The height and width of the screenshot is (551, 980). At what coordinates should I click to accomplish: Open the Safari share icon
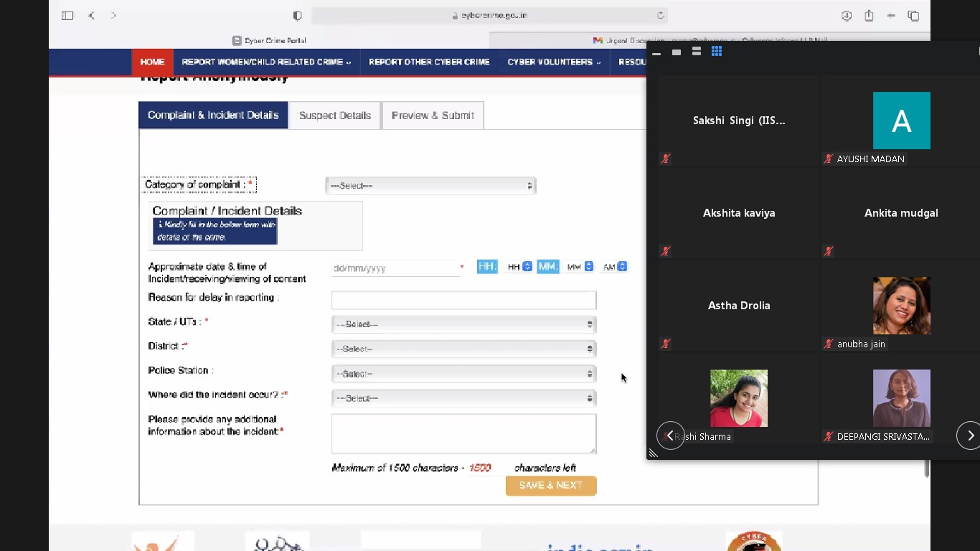869,16
